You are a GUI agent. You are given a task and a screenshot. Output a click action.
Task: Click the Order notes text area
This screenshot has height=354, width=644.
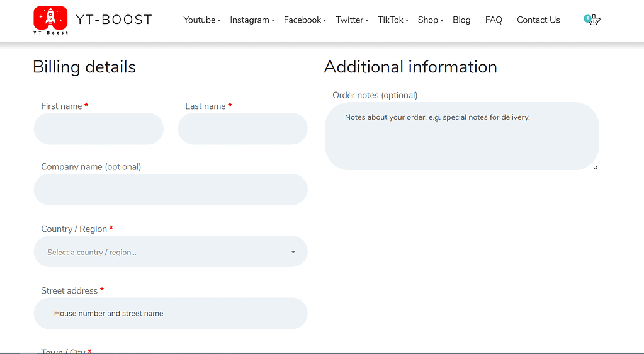461,136
